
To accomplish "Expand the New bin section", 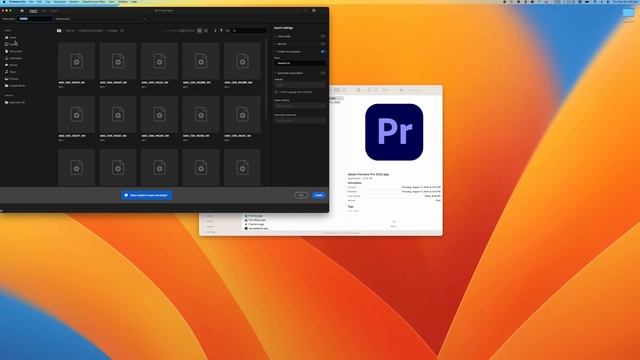I will (275, 44).
